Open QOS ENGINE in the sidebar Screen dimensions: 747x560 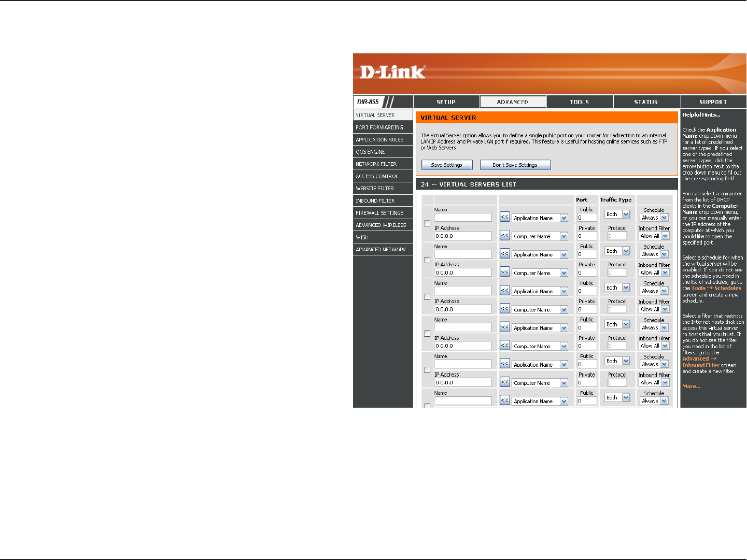383,152
